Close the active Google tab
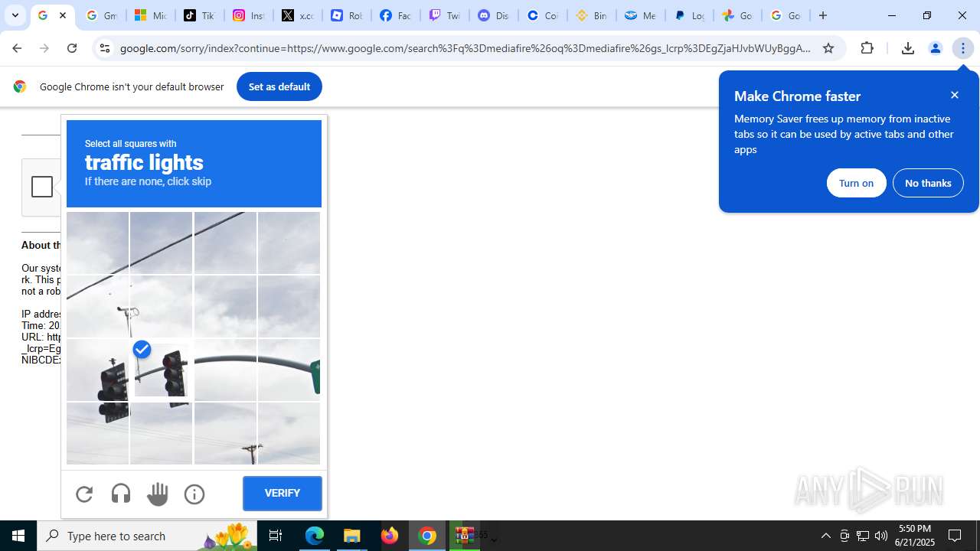Screen dimensions: 980x551 pyautogui.click(x=63, y=15)
